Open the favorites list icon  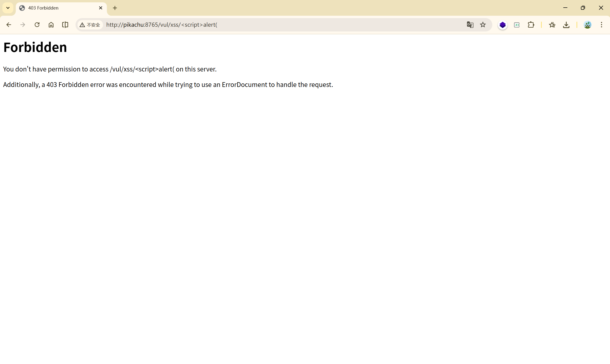552,25
